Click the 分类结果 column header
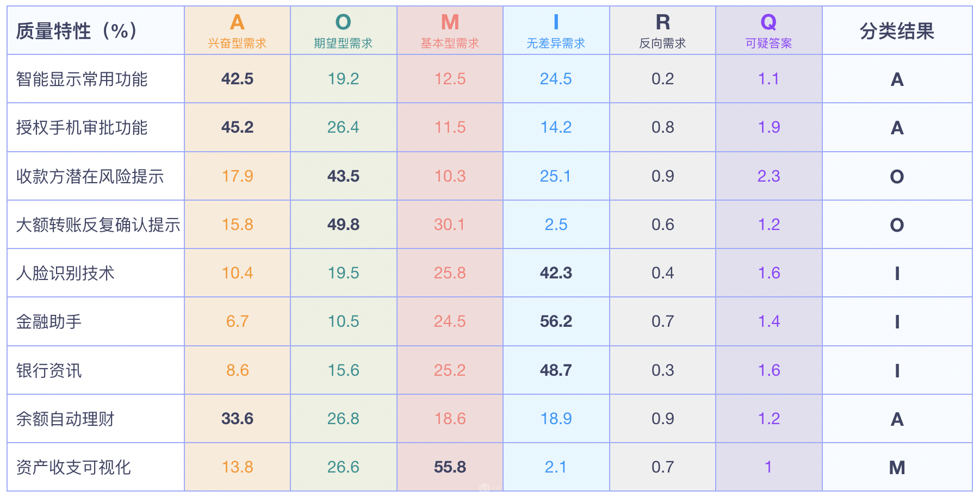Screen dimensions: 980x497 [897, 32]
